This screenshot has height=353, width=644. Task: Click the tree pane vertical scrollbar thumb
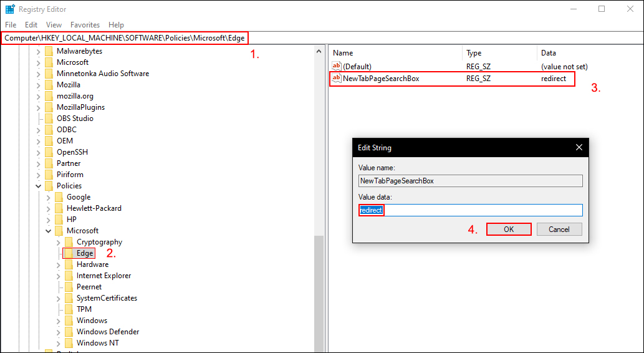click(x=319, y=293)
